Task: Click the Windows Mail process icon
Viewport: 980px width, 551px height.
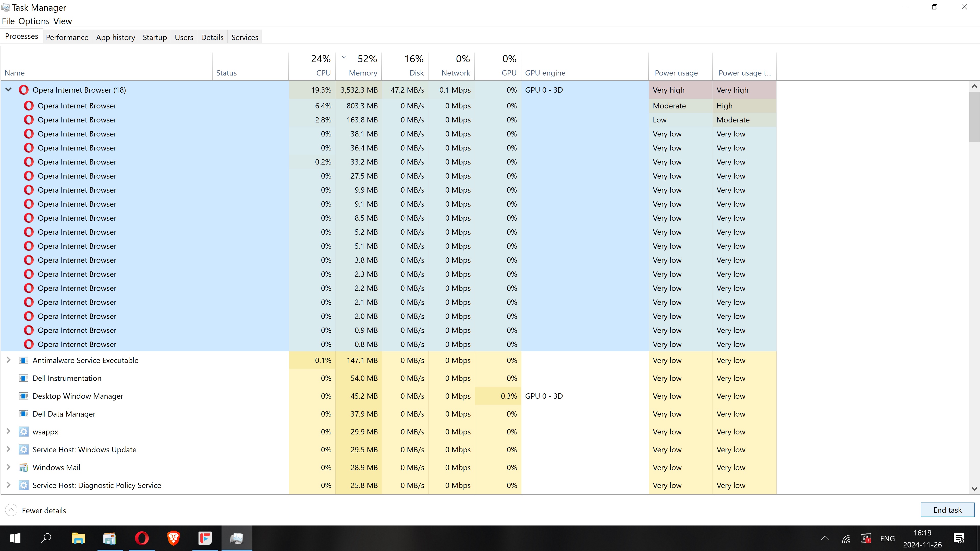Action: click(x=23, y=467)
